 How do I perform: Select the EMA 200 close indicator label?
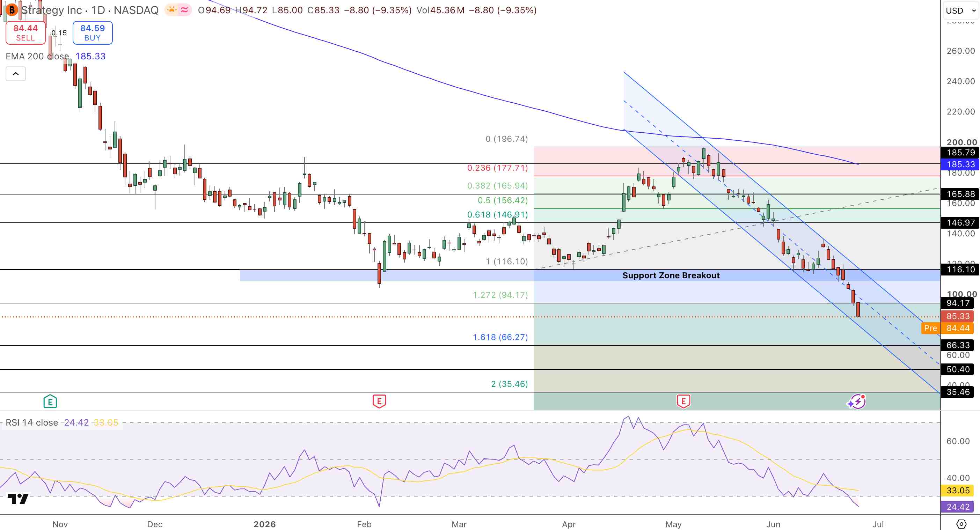tap(37, 56)
